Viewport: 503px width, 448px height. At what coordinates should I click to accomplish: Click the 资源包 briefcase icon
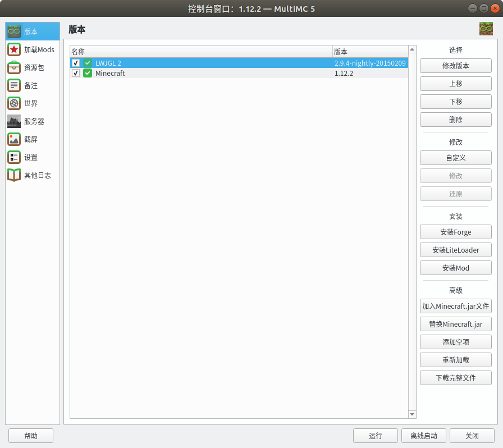[x=14, y=67]
